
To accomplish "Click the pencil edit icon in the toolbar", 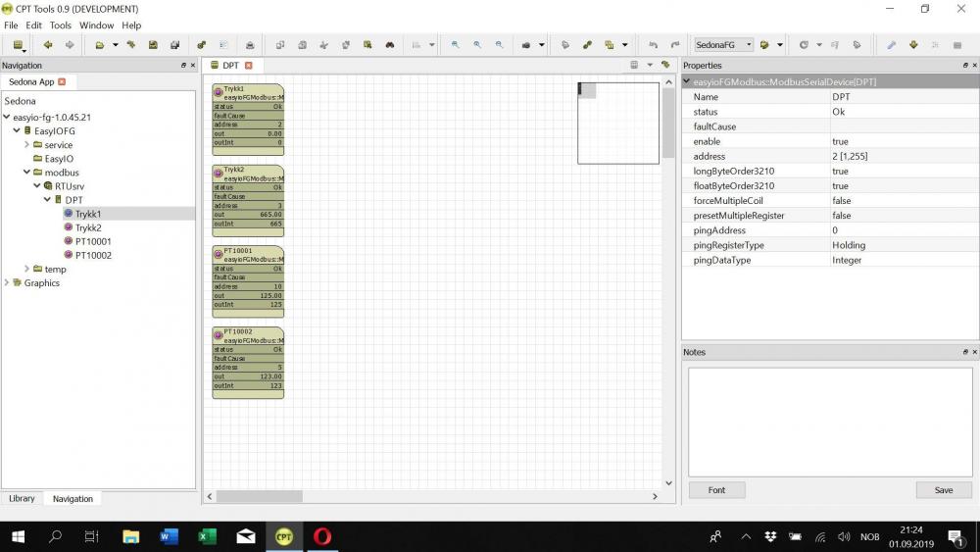I will (x=891, y=45).
